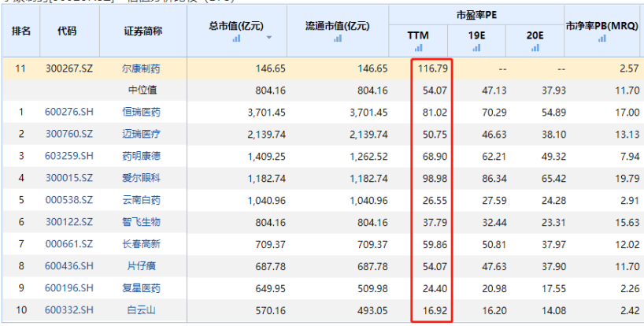Click security name 迈瑞医疗
Screen dimensions: 644x326
click(x=141, y=135)
